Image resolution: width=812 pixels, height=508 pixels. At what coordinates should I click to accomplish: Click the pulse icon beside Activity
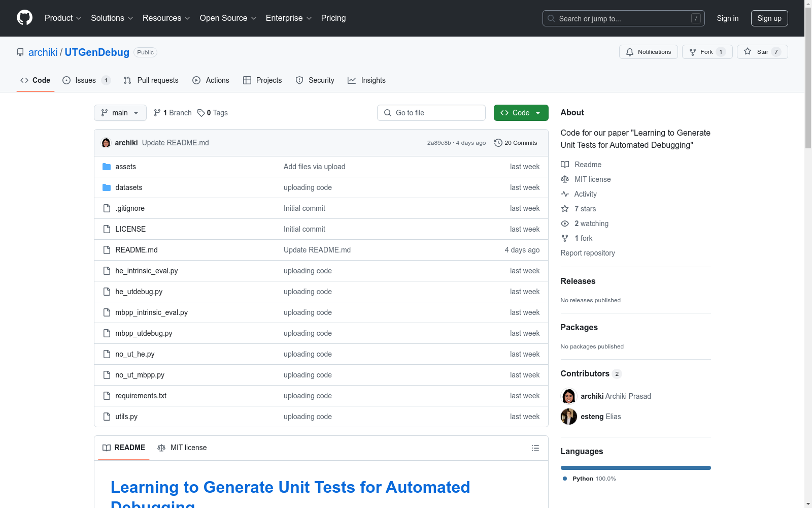click(x=565, y=194)
